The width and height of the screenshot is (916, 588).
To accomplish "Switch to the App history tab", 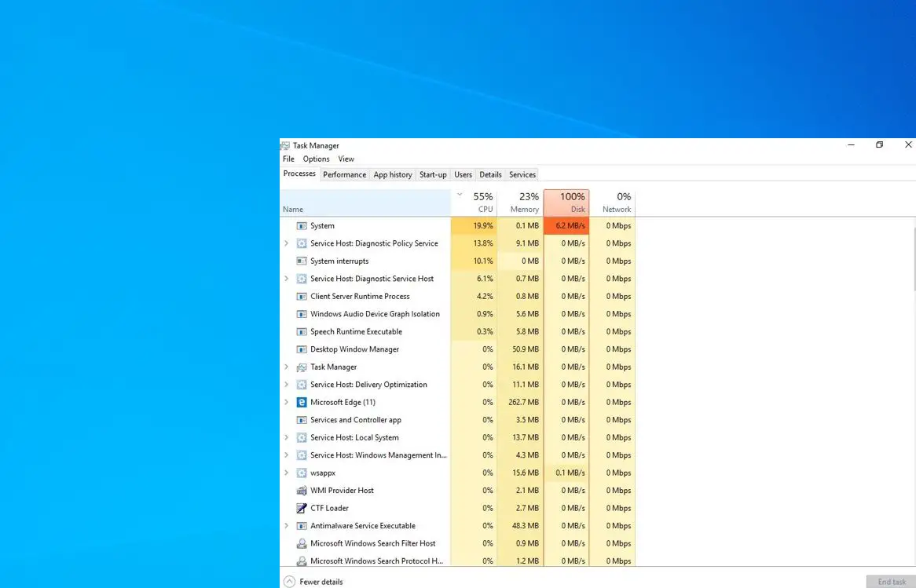I will coord(393,174).
